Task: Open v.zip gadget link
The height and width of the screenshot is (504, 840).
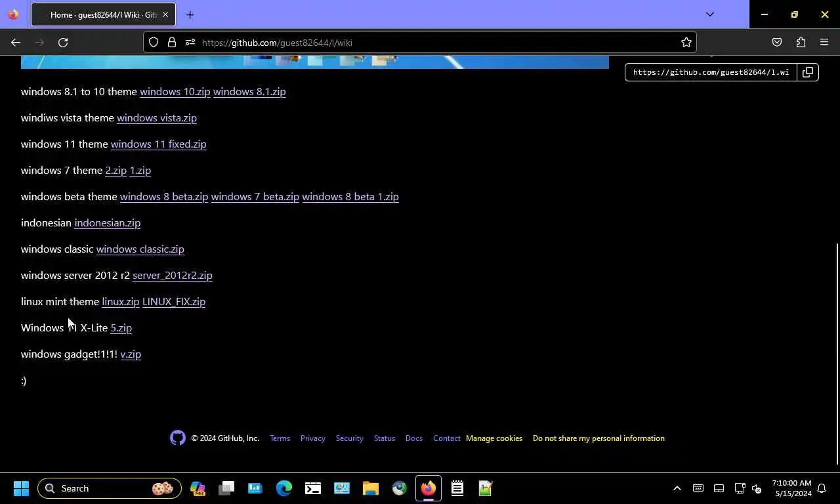Action: click(131, 354)
